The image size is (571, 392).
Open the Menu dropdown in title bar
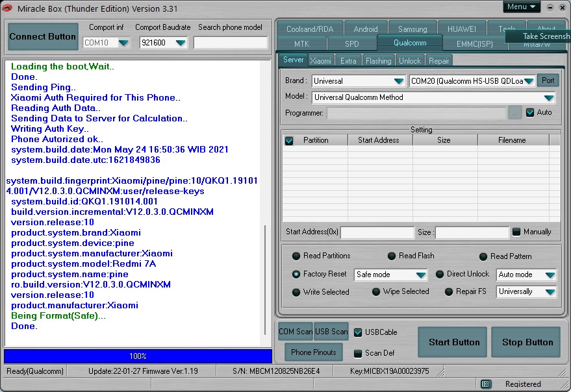(522, 6)
